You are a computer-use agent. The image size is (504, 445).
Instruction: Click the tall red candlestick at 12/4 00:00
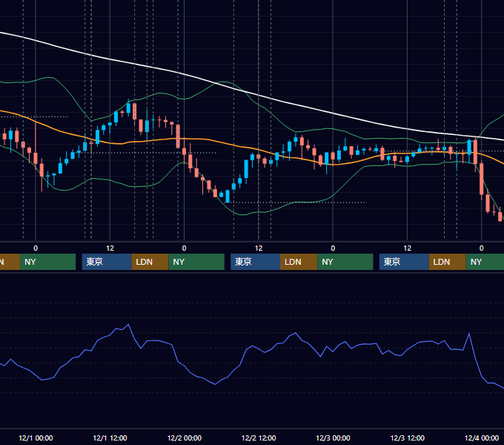[x=482, y=179]
